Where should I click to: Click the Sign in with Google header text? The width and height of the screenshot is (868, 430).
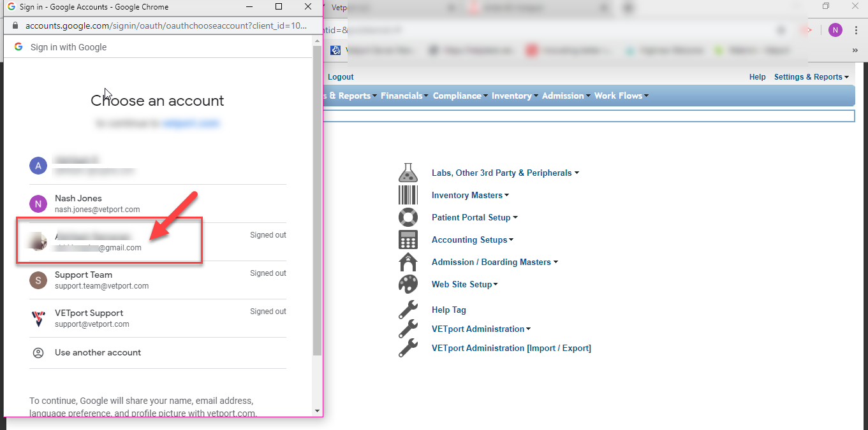(68, 47)
